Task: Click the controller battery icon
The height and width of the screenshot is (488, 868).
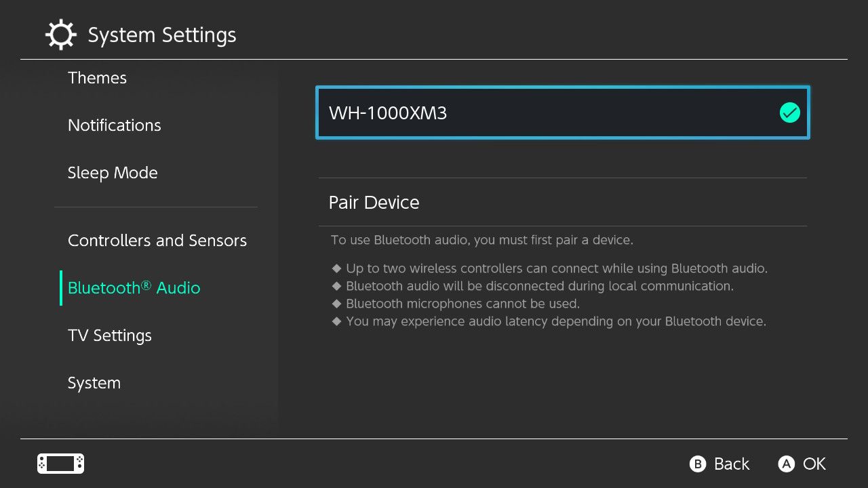Action: tap(60, 464)
